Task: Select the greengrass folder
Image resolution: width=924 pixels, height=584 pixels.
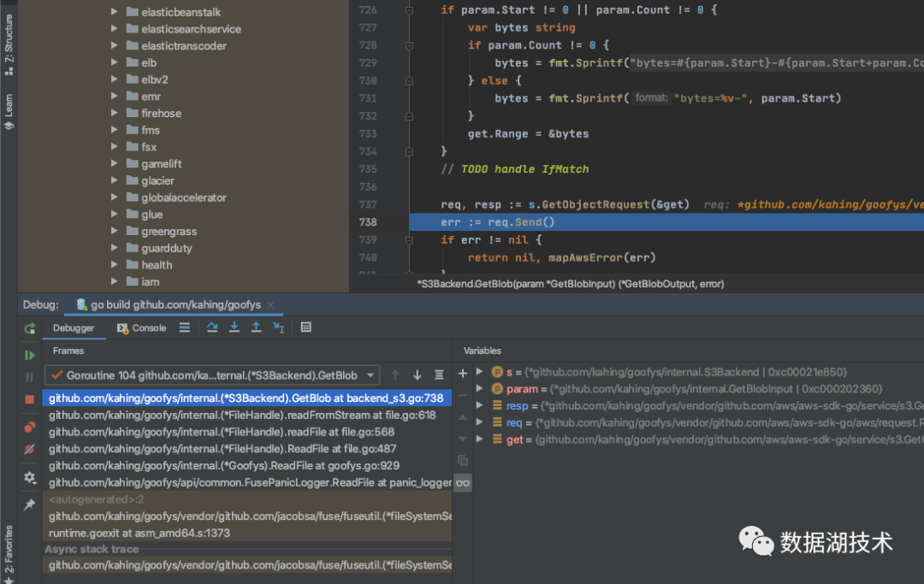Action: [169, 232]
